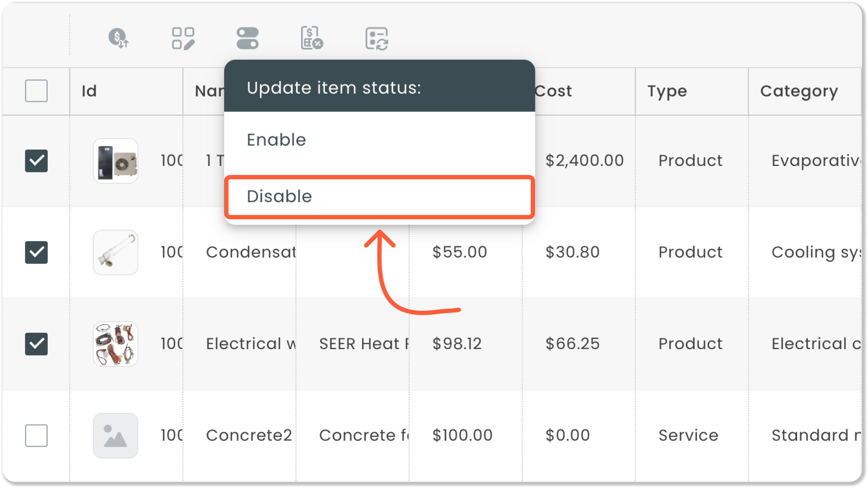868x488 pixels.
Task: Sort by the Category column header
Action: 799,91
